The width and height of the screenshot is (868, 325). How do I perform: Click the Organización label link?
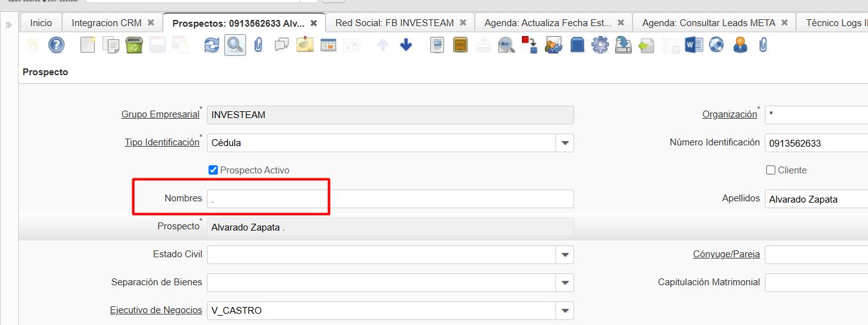(729, 114)
